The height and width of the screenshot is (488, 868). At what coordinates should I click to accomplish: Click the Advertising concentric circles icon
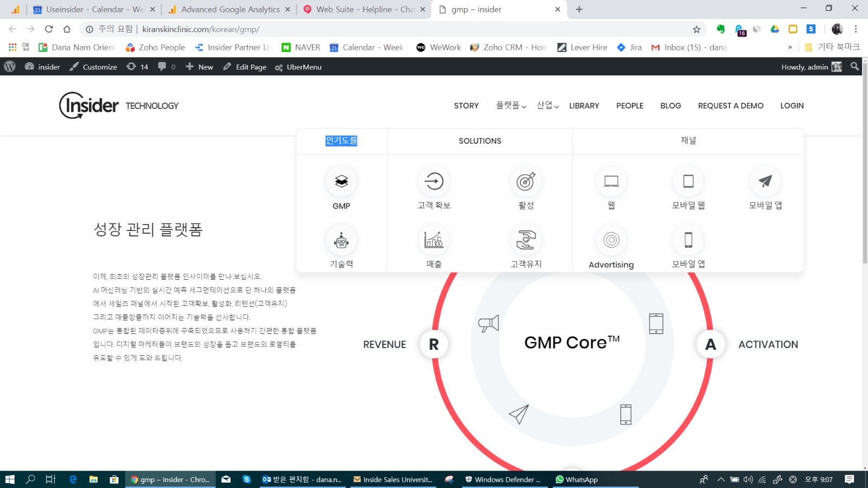(x=611, y=240)
